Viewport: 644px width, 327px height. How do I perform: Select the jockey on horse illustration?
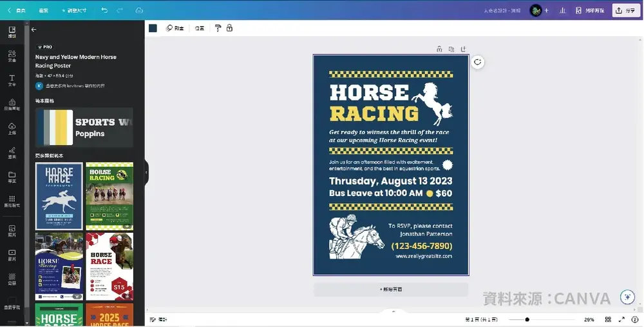pos(357,237)
